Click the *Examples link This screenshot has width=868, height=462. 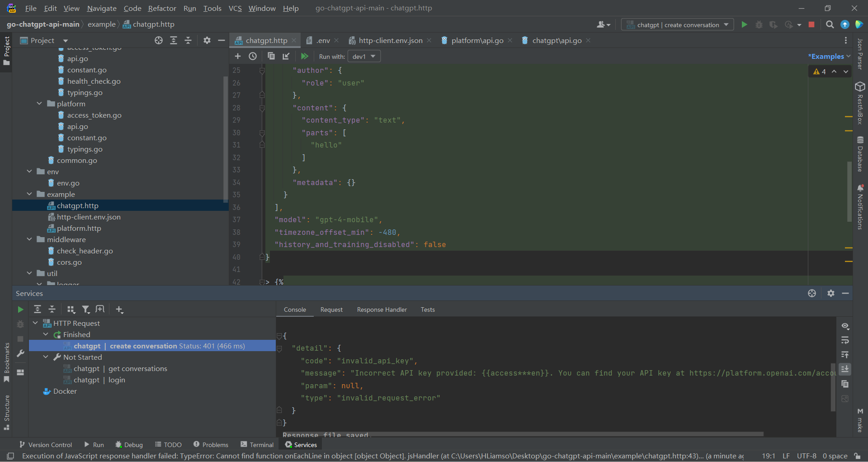[x=827, y=56]
